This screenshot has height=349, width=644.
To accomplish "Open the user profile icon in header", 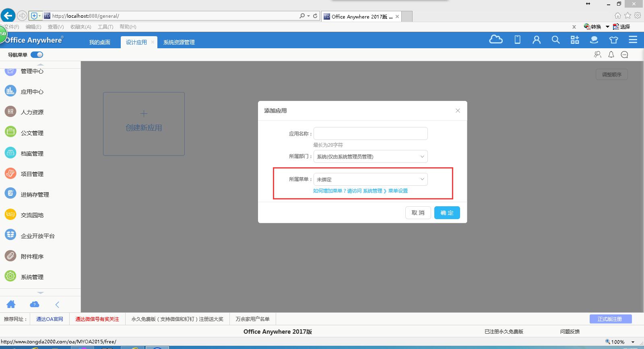I will click(537, 39).
